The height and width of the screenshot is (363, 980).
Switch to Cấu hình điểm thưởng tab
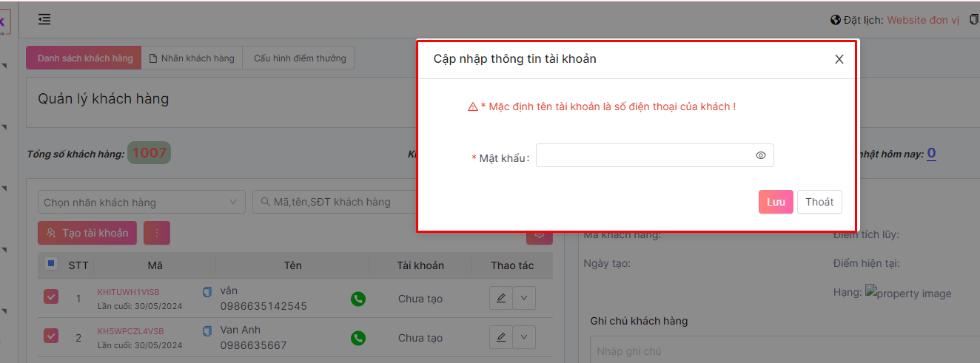tap(299, 58)
